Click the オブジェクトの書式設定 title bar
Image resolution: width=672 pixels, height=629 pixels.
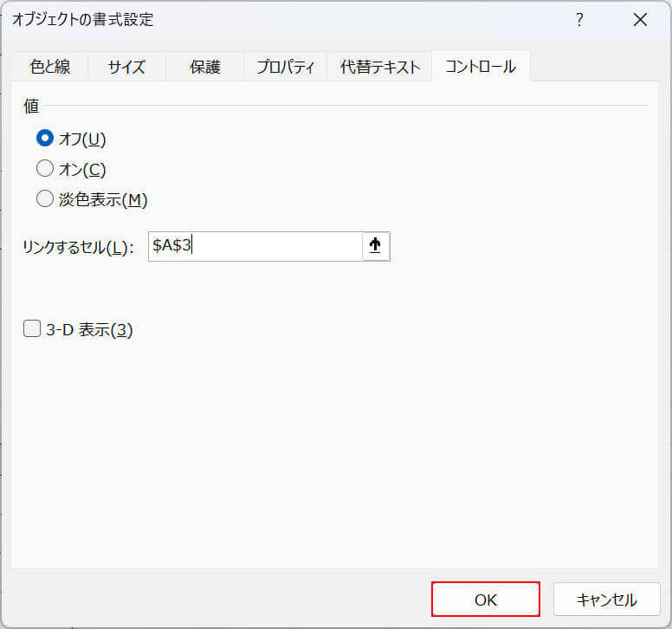pyautogui.click(x=260, y=20)
